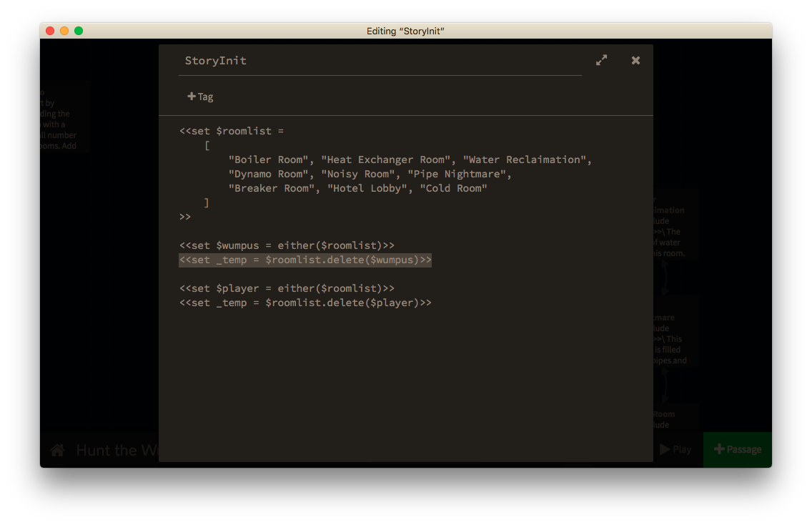Select the Water Reclaimation passage behind the dialog

(x=675, y=225)
